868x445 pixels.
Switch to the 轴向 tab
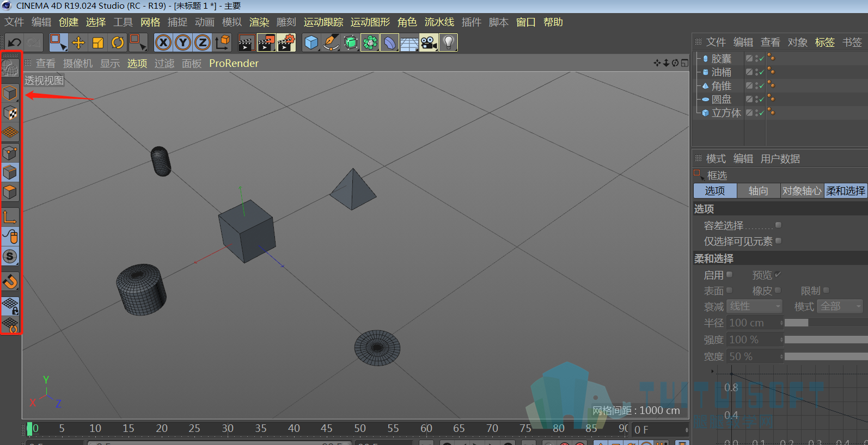coord(758,191)
